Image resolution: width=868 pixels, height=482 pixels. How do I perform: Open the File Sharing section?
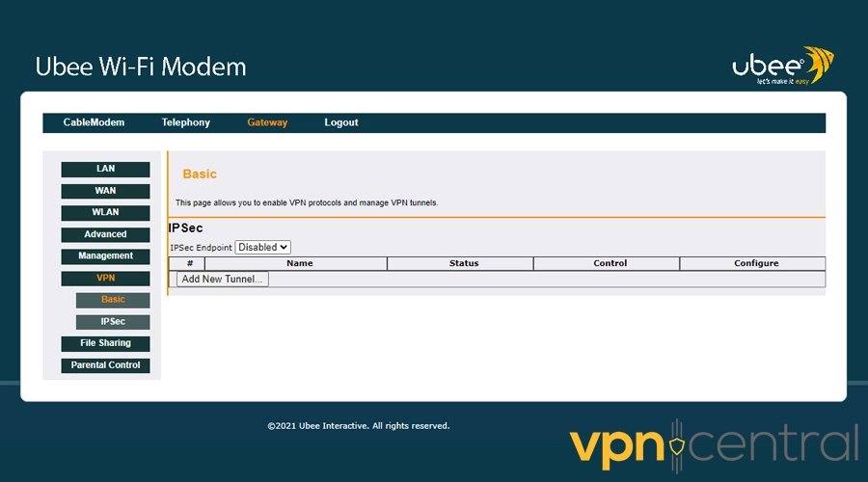pos(105,343)
